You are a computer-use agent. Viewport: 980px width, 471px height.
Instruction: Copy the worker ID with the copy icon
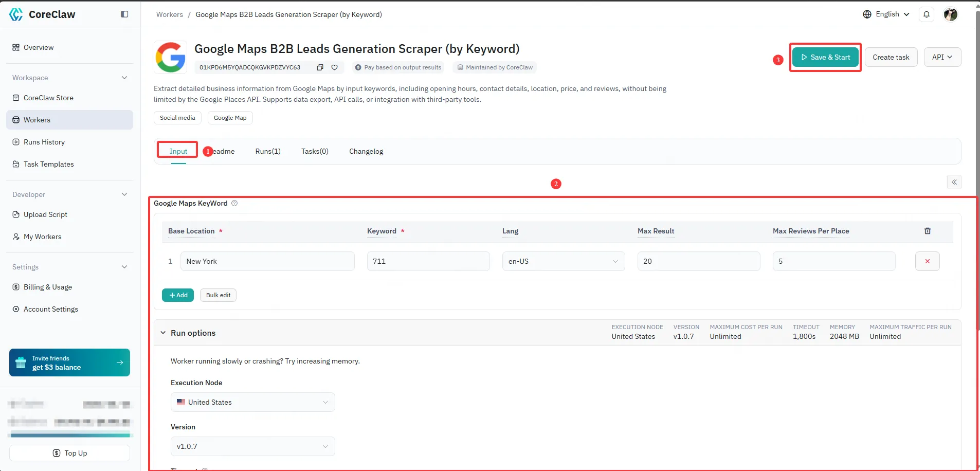(320, 67)
